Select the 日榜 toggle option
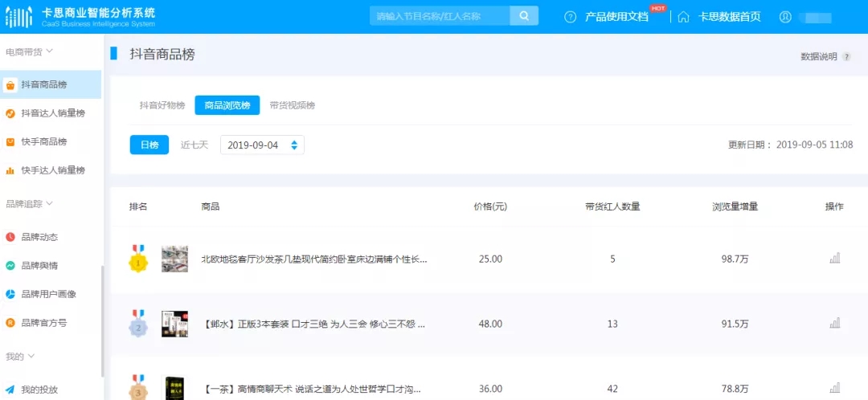Image resolution: width=868 pixels, height=400 pixels. (x=149, y=145)
